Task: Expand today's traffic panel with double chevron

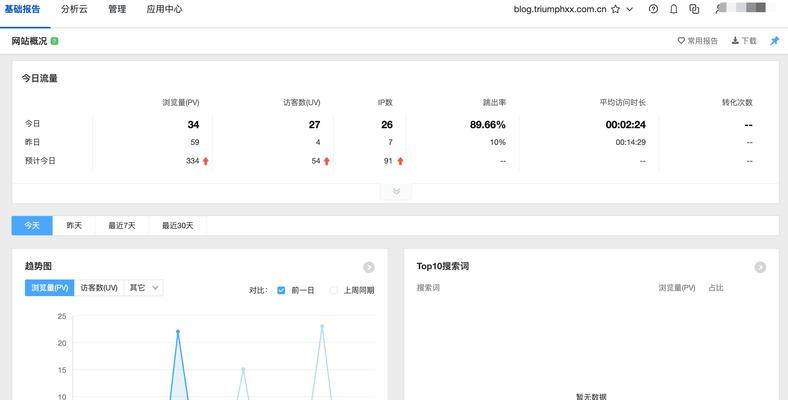Action: coord(396,191)
